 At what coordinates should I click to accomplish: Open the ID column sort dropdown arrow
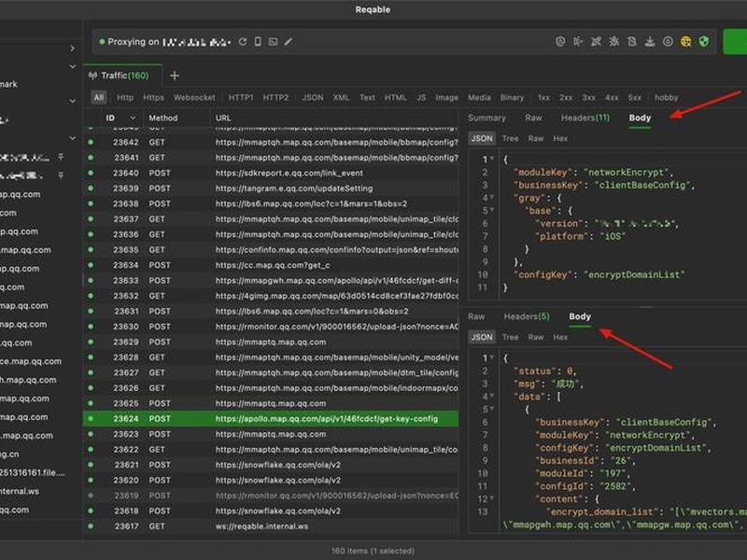(x=133, y=118)
